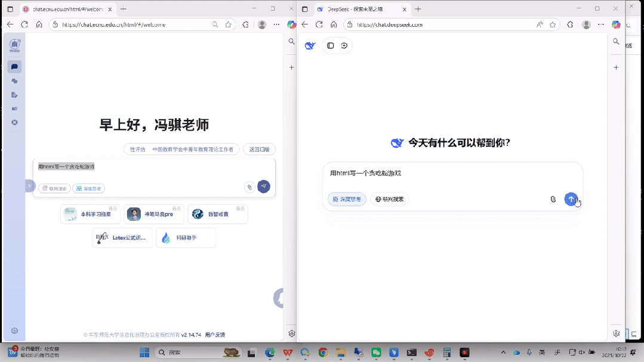Screen dimensions: 644x362
Task: Attach a file in ECNU chat box
Action: [x=249, y=187]
